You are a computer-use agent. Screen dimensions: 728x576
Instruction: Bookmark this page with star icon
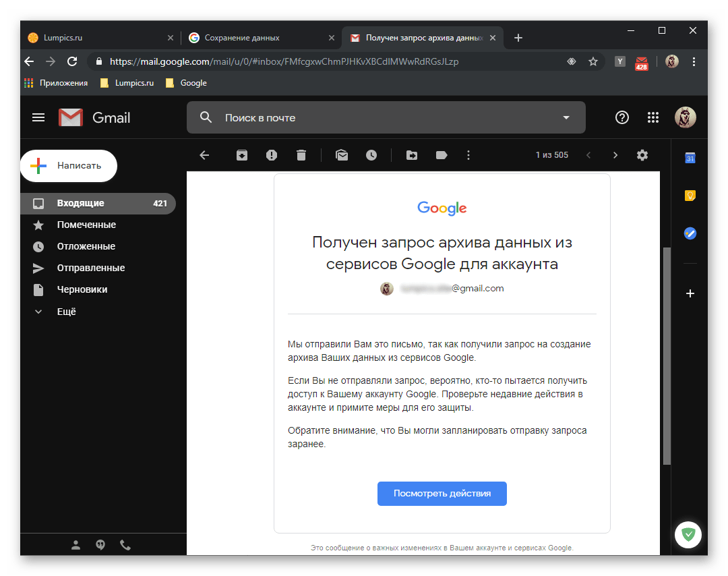[x=593, y=61]
